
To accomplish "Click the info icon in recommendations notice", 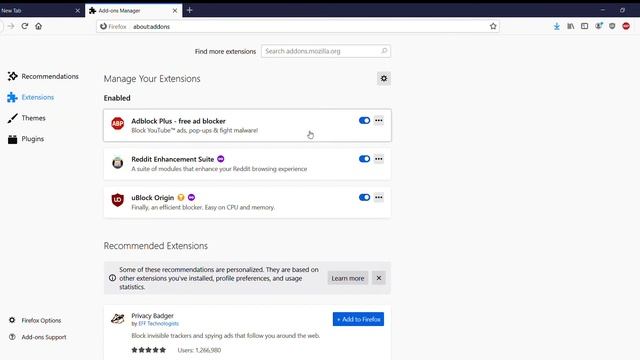I will coord(112,278).
